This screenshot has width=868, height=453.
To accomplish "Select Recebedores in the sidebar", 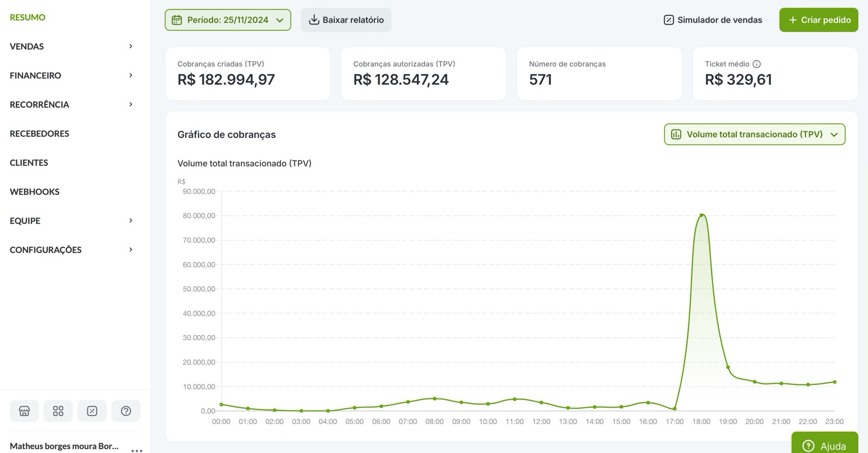I will 39,134.
